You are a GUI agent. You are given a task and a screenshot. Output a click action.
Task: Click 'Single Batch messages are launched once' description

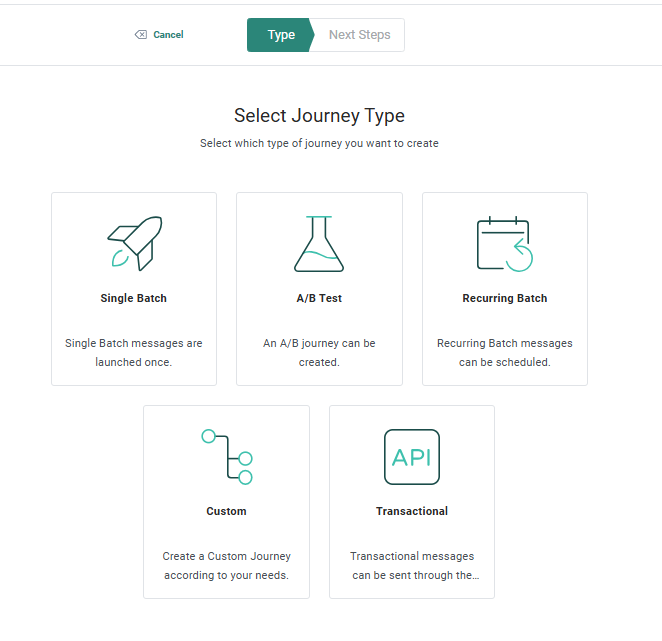[134, 352]
